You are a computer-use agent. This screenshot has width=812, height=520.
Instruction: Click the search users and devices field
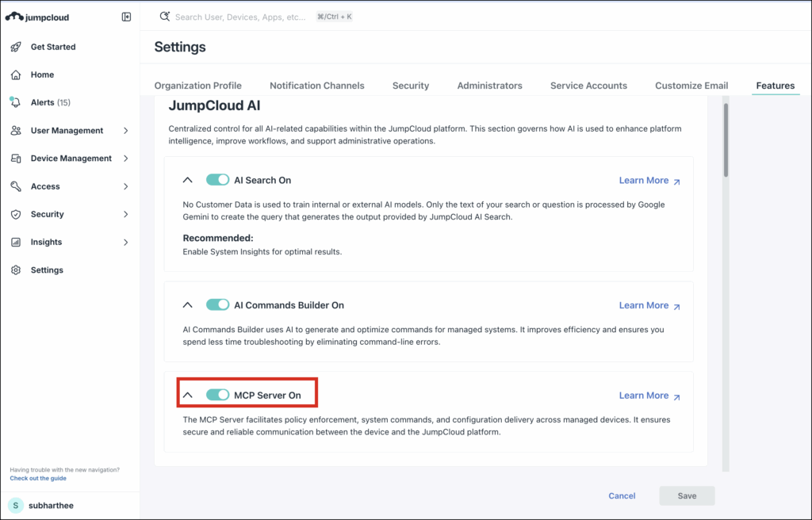tap(239, 17)
